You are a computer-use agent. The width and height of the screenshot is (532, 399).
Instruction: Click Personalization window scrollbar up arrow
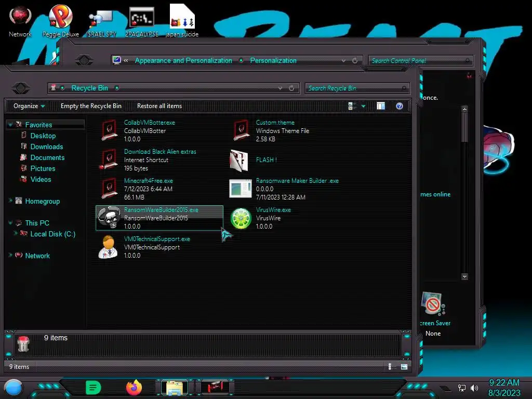tap(464, 109)
